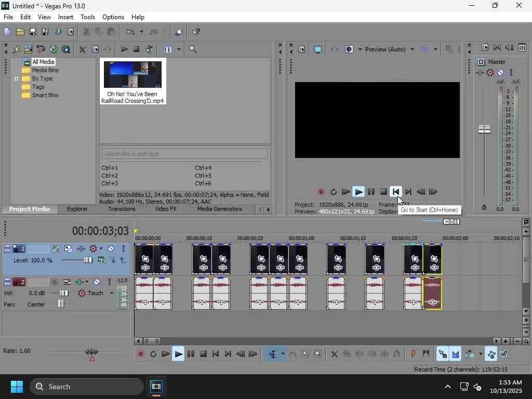Click the Undo arrow icon
This screenshot has height=399, width=532.
[x=130, y=32]
